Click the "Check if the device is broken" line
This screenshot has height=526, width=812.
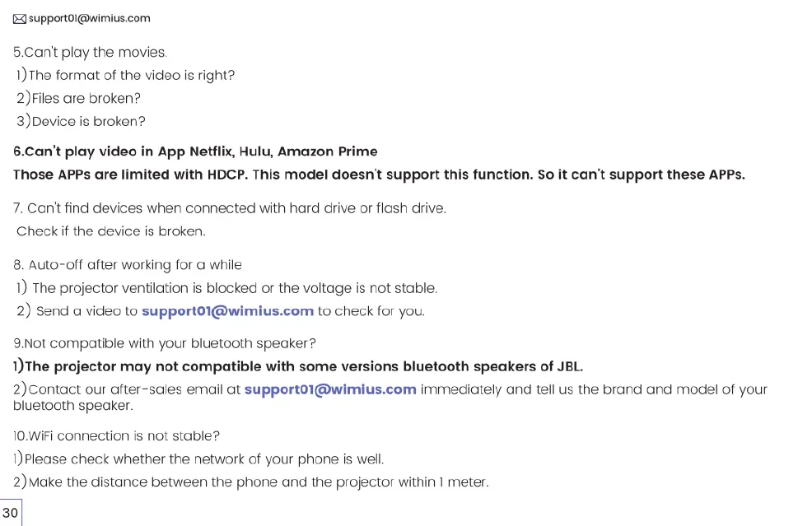110,231
